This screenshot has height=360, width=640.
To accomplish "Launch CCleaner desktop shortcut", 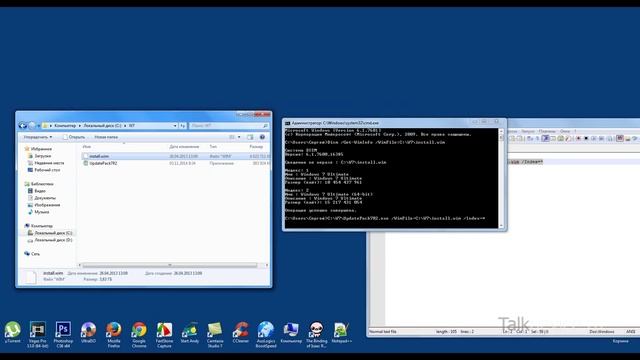I will pos(240,333).
